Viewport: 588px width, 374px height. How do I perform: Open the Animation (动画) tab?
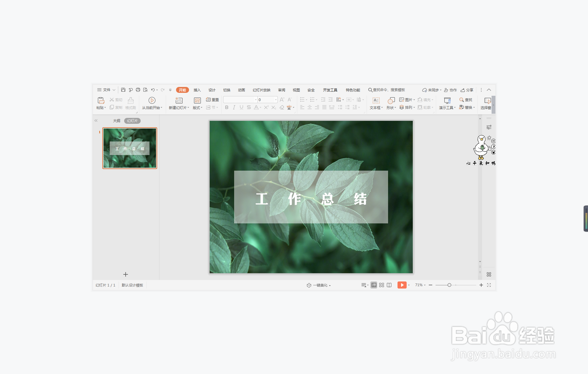point(242,90)
